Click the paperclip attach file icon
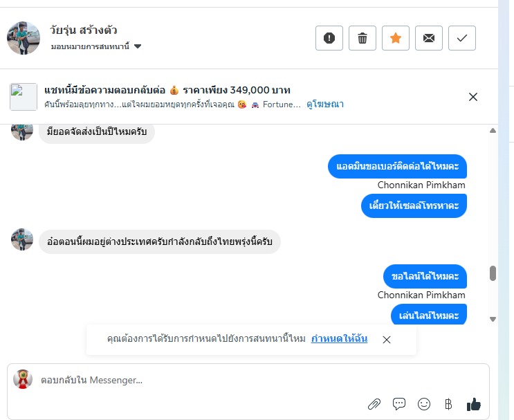This screenshot has width=514, height=420. 374,404
